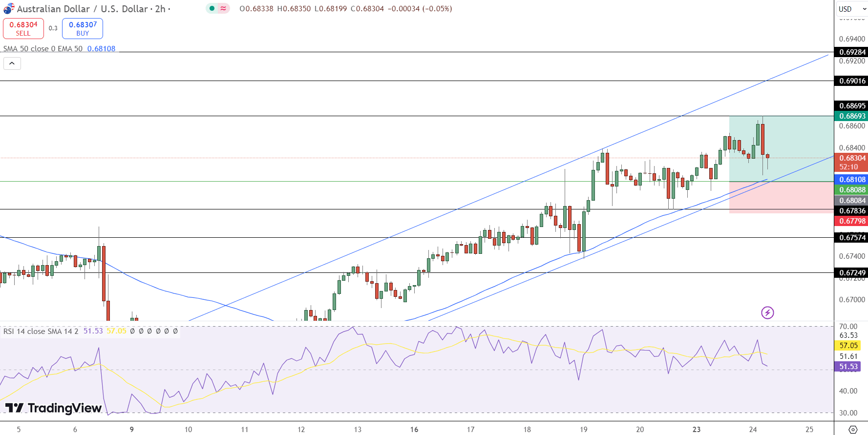
Task: Click the gray 0.68084 price label
Action: (x=851, y=201)
